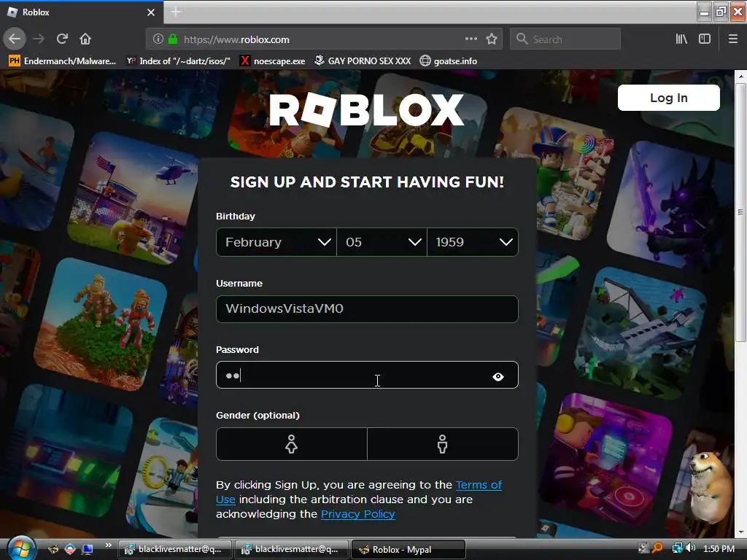Open a new tab with plus button
Screen dimensions: 747x560
coord(176,12)
